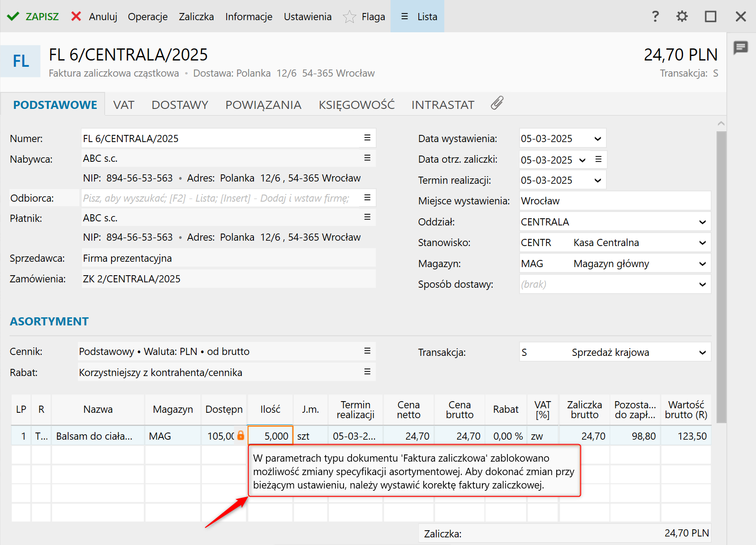Switch to the KSIĘGOWOŚĆ tab

(357, 105)
